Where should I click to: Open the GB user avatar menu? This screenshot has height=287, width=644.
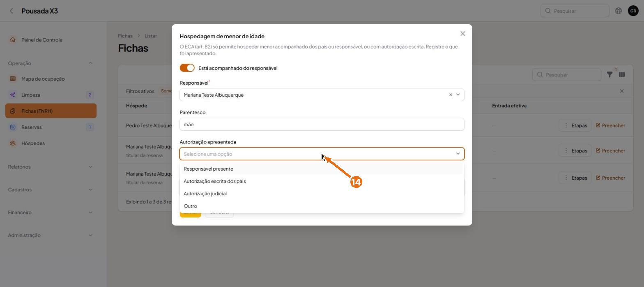[633, 11]
